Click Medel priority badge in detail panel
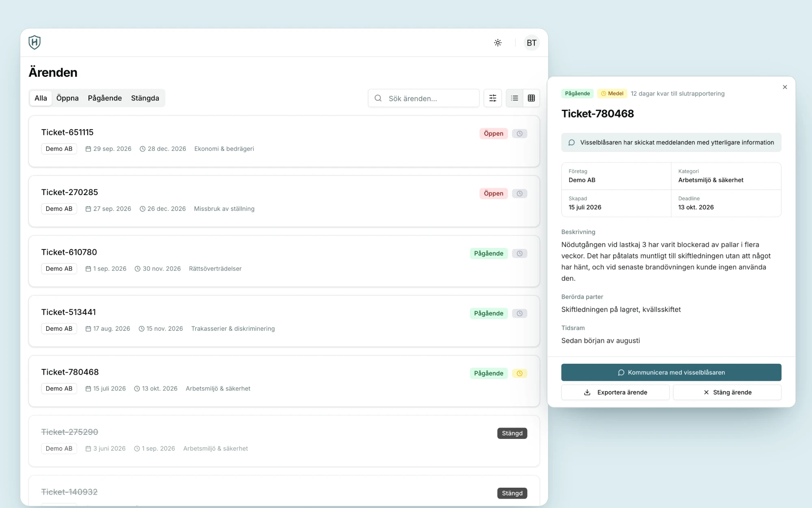The image size is (812, 508). (612, 93)
